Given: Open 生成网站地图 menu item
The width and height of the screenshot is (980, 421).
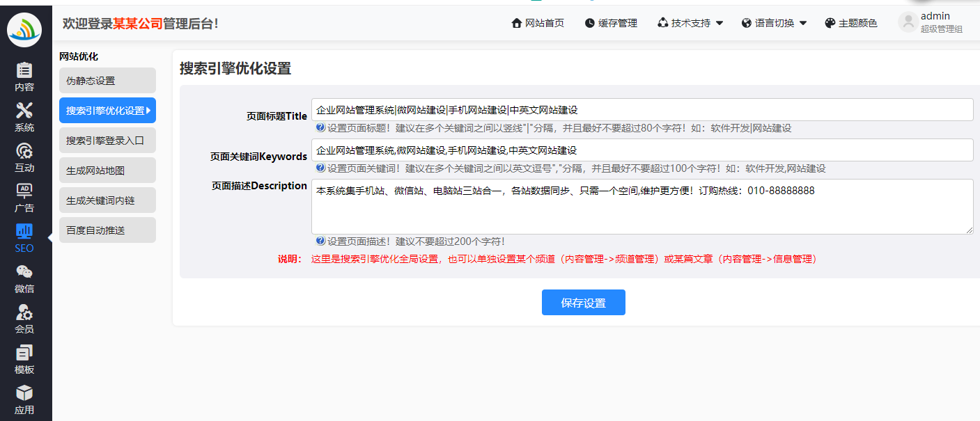Looking at the screenshot, I should click(107, 170).
